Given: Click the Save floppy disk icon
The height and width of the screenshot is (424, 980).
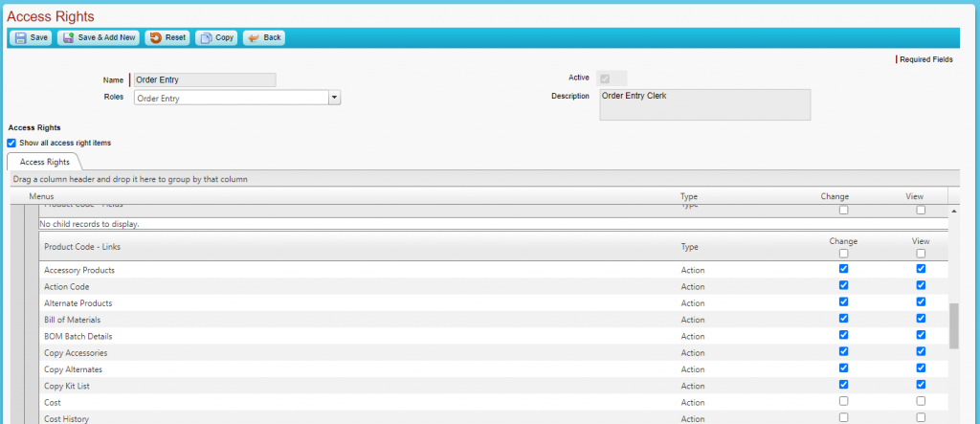Looking at the screenshot, I should tap(21, 38).
